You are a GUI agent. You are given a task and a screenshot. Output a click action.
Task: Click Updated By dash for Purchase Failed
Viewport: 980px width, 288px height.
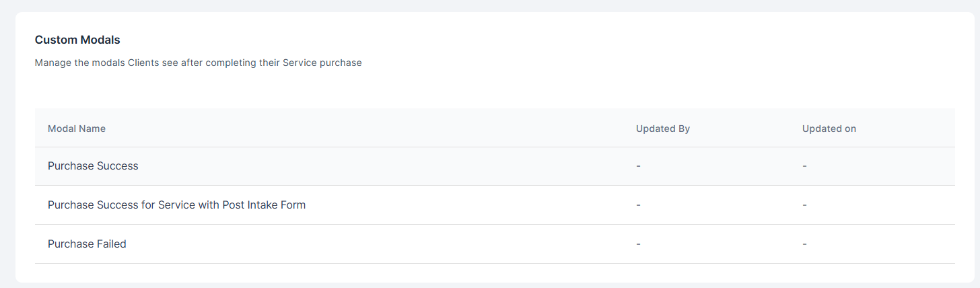click(638, 244)
